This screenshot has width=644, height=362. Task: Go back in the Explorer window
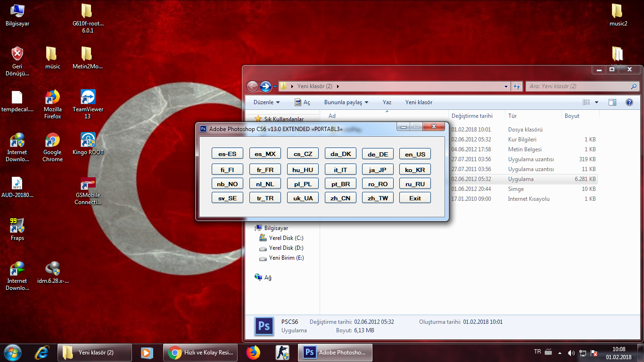(253, 86)
